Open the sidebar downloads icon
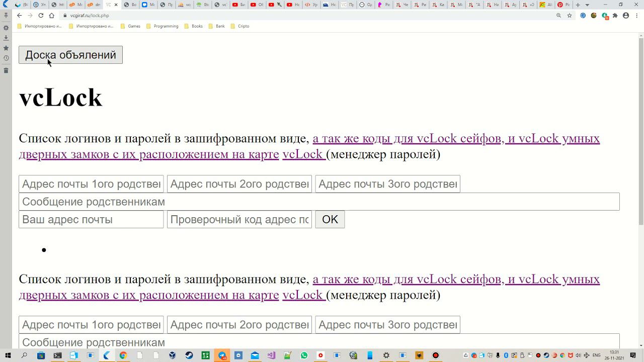Viewport: 644px width, 362px height. coord(6,38)
